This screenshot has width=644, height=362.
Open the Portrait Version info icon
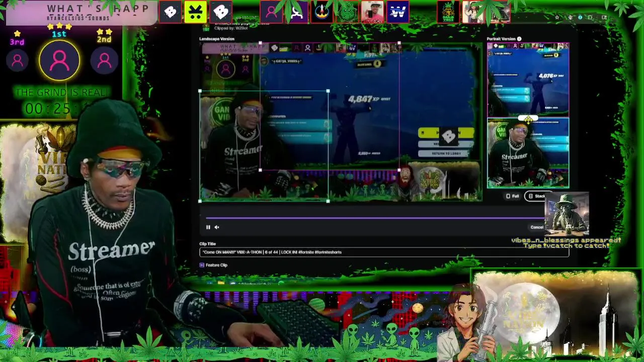tap(519, 39)
